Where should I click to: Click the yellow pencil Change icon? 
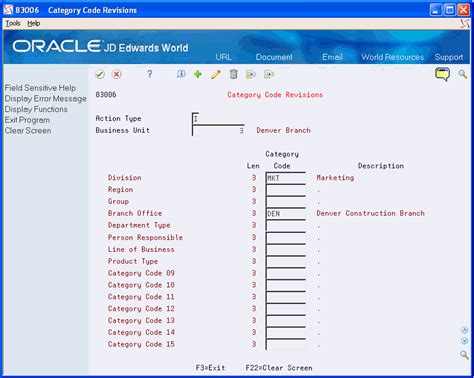[x=216, y=74]
